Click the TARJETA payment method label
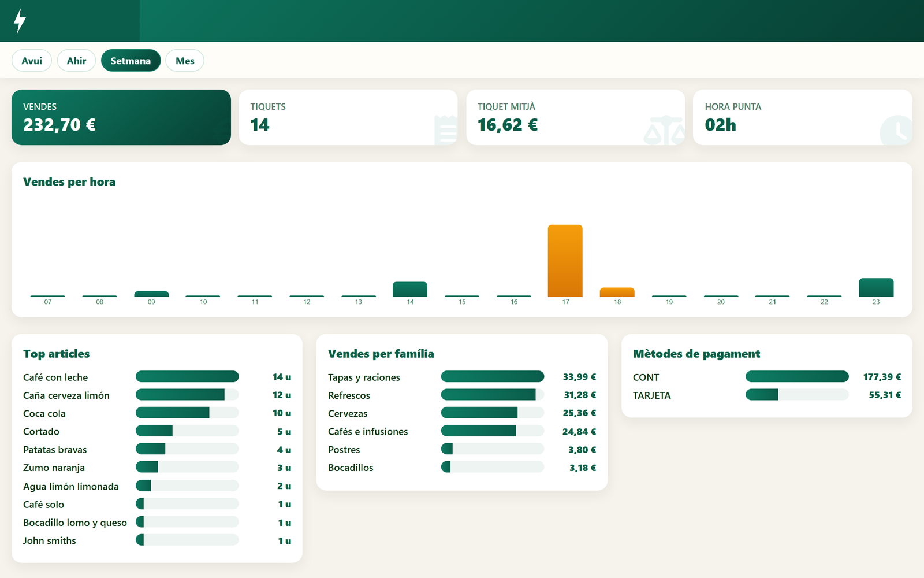This screenshot has height=578, width=924. point(651,395)
